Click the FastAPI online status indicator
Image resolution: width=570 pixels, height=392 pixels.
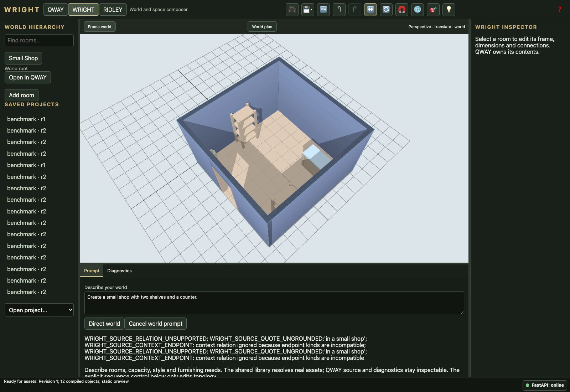(545, 385)
